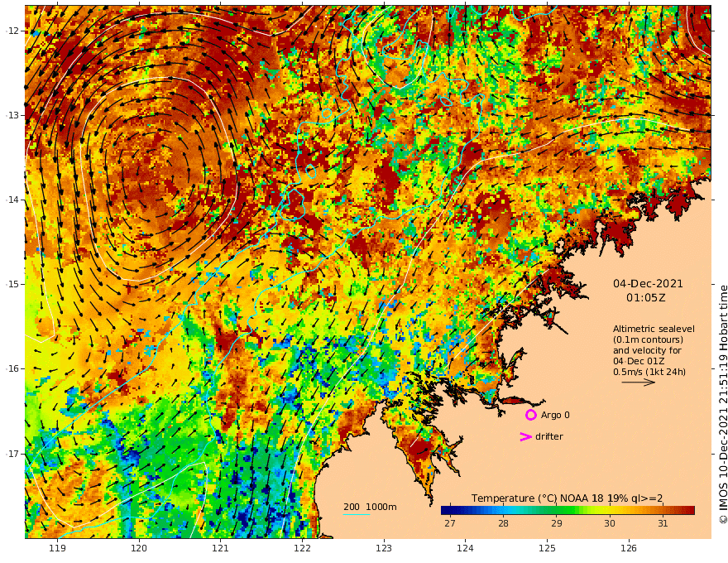
Task: Click the longitude axis label 124
Action: coord(465,548)
